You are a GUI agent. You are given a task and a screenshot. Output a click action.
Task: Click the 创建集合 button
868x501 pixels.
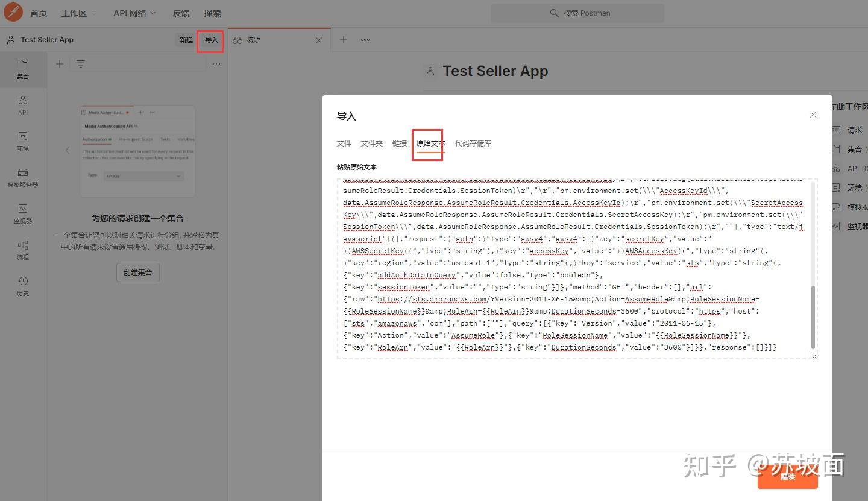[x=138, y=272]
